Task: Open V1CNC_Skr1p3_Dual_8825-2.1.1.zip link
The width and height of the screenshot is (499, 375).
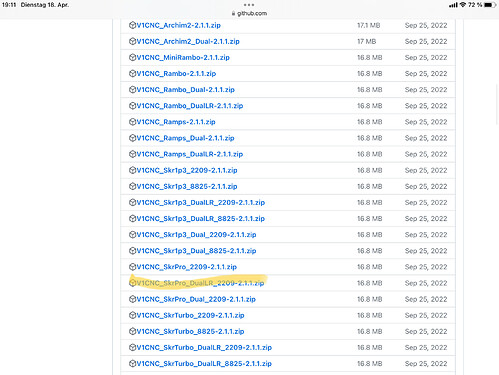Action: [196, 251]
